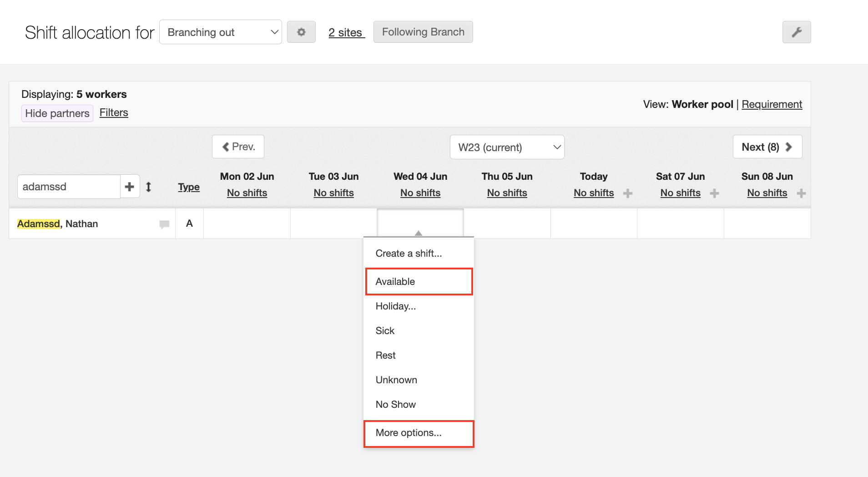Expand the Filters options
Screen dimensions: 868x477
coord(114,112)
